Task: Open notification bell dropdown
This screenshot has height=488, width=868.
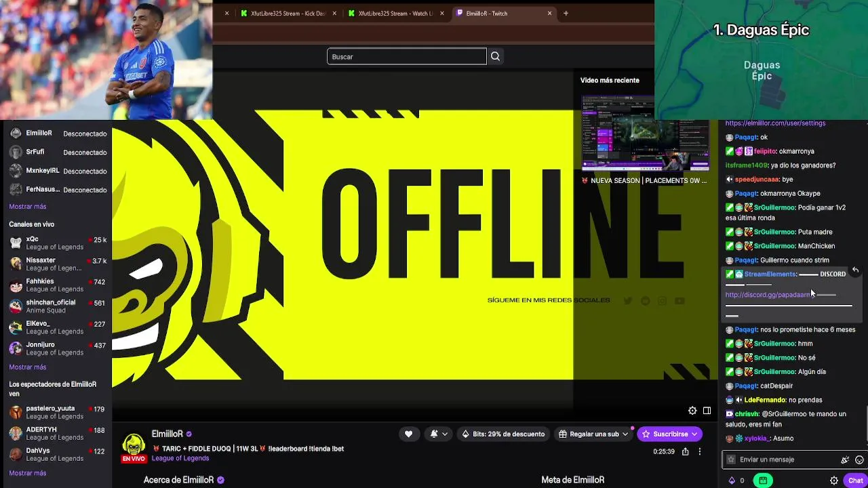Action: click(438, 434)
